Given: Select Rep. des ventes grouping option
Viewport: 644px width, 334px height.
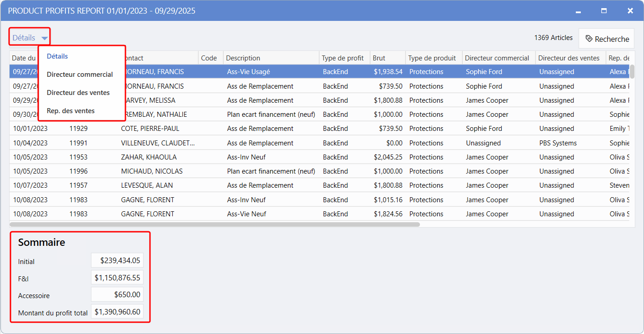Looking at the screenshot, I should click(70, 111).
